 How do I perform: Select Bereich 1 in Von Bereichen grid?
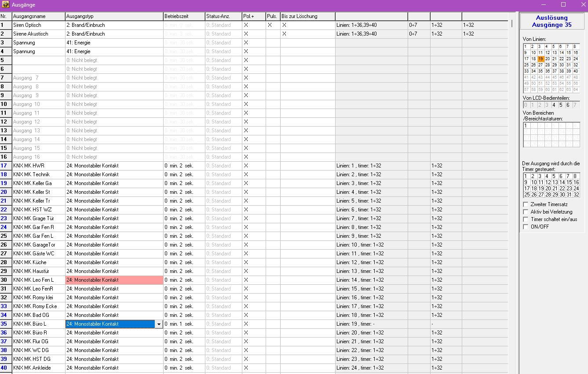[526, 126]
